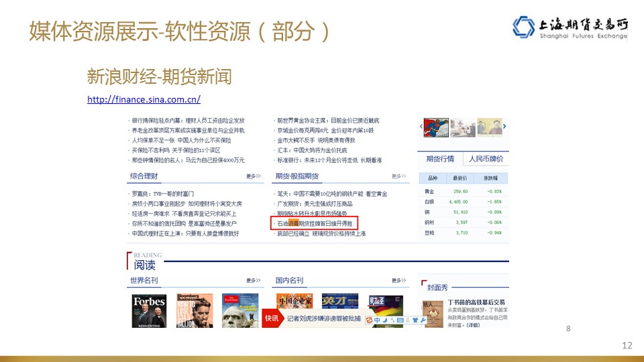Click the moon icon on the IME toolbar
The width and height of the screenshot is (644, 362).
[385, 320]
